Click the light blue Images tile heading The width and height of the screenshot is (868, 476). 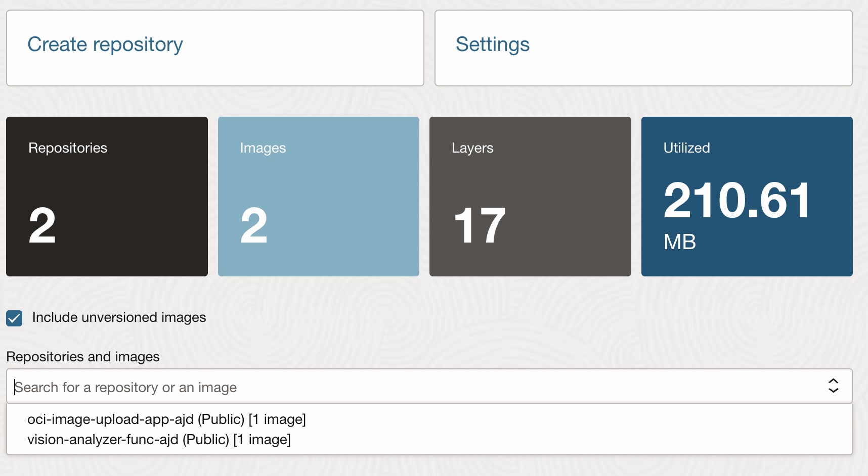click(x=263, y=148)
